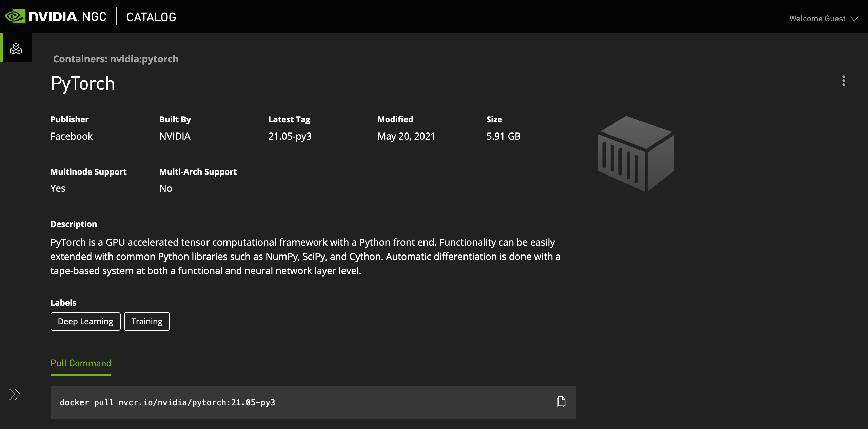Click the Labels heading
868x429 pixels.
point(63,303)
